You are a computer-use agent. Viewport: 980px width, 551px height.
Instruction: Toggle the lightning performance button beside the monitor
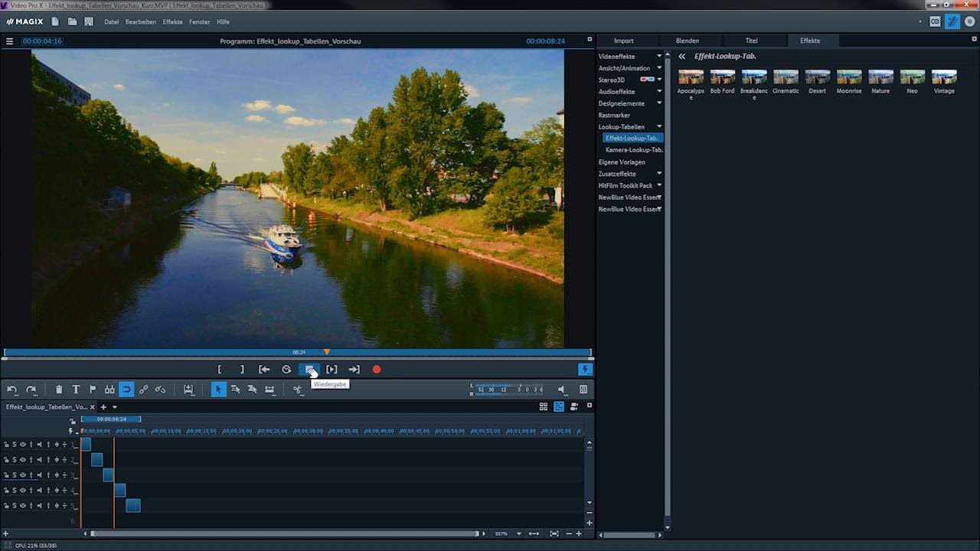(x=585, y=370)
